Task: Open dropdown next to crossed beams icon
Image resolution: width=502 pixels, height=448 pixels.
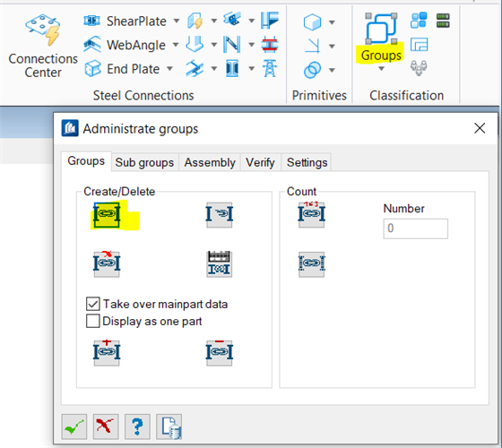Action: 214,68
